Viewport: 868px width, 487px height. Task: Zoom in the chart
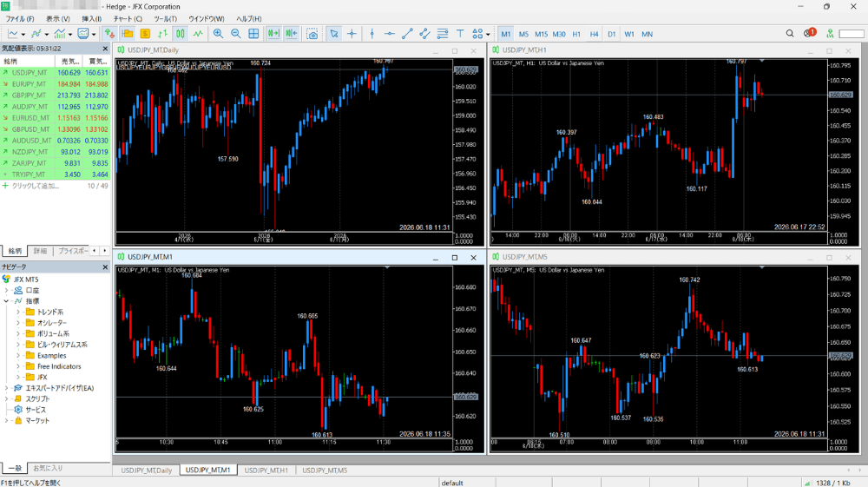218,34
